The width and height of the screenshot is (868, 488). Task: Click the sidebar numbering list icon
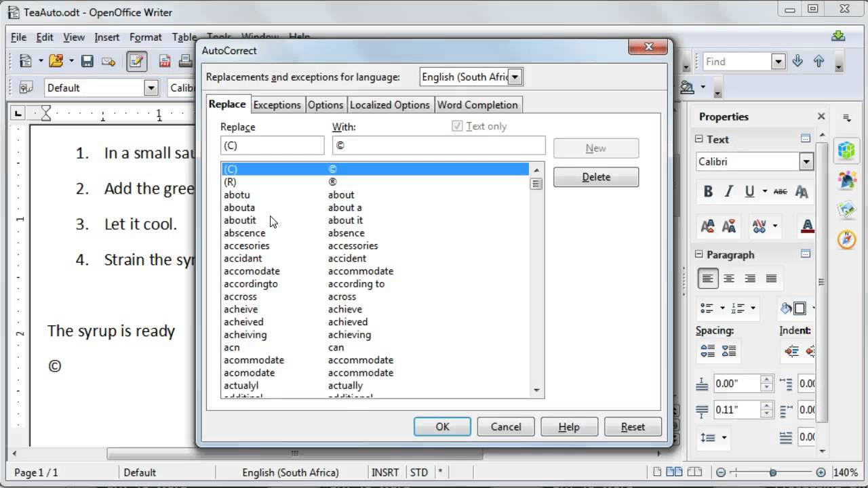[x=738, y=308]
